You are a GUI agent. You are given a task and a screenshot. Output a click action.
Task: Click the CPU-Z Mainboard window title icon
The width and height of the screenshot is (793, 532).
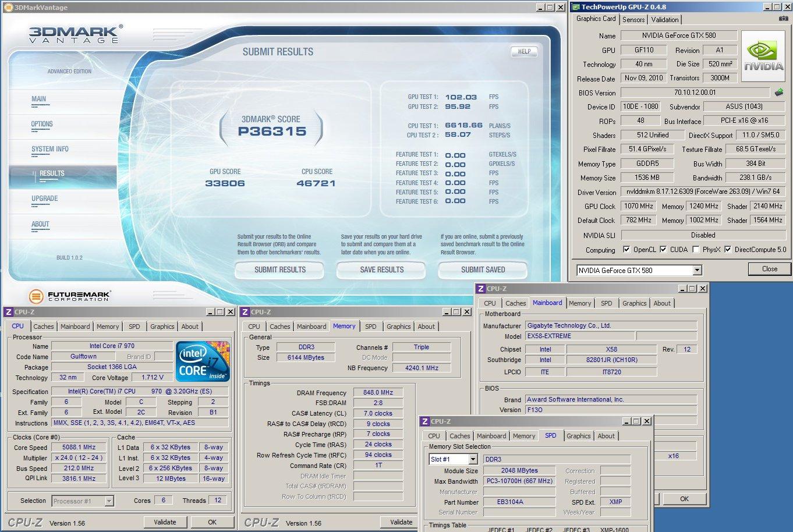pos(480,288)
